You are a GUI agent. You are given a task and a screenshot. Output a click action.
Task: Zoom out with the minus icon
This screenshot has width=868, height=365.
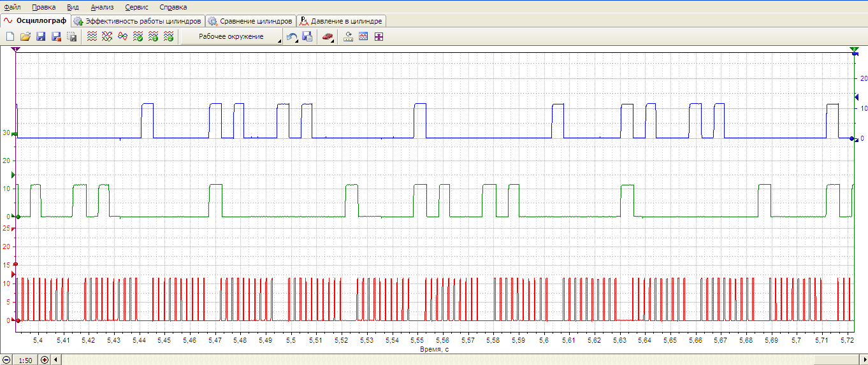[x=6, y=360]
